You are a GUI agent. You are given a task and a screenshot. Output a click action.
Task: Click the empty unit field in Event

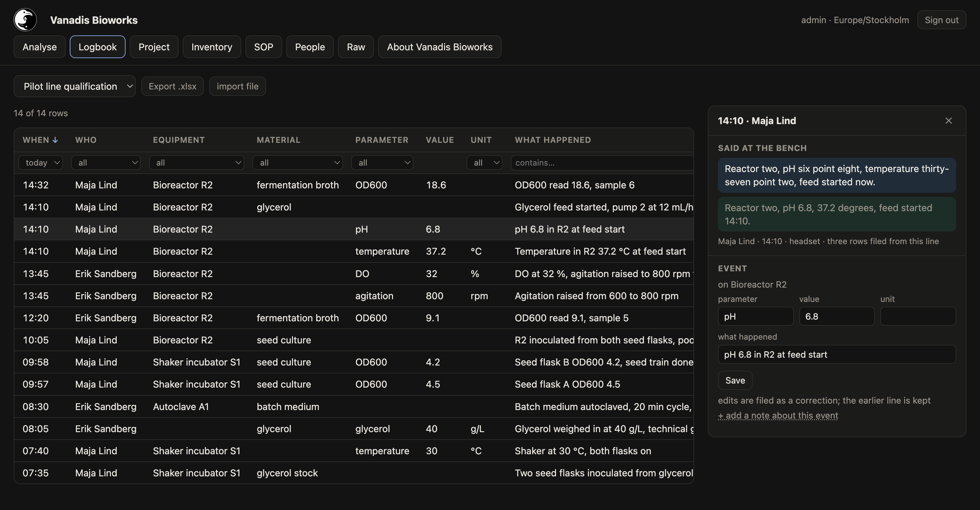(918, 316)
